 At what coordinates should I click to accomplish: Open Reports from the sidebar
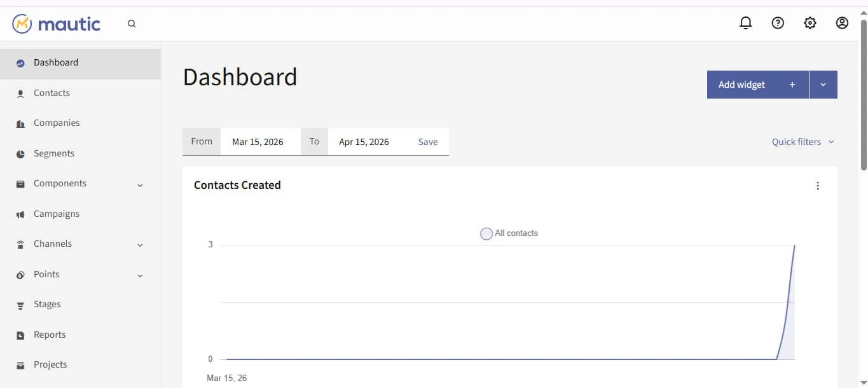49,335
